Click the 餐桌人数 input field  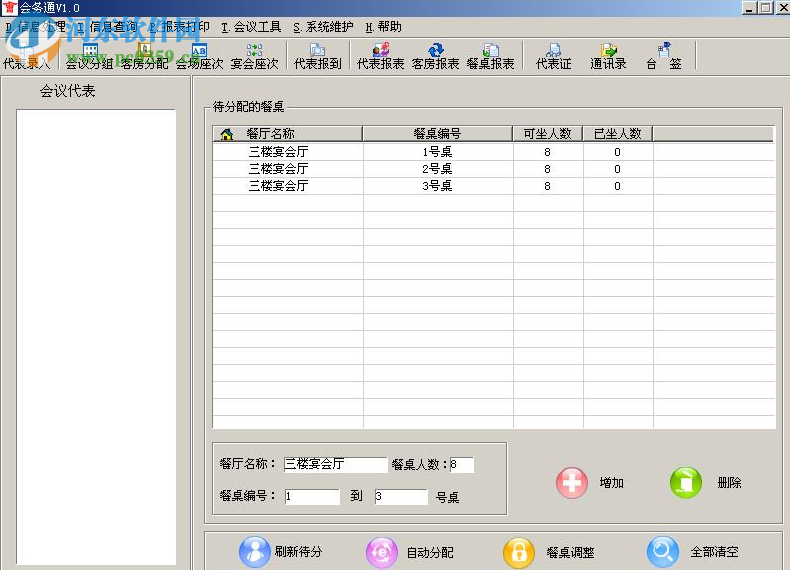461,464
